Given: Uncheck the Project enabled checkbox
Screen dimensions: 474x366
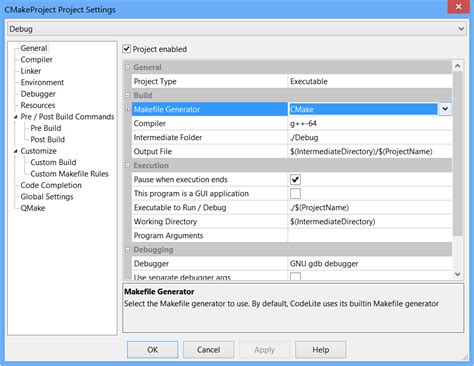Looking at the screenshot, I should 126,49.
